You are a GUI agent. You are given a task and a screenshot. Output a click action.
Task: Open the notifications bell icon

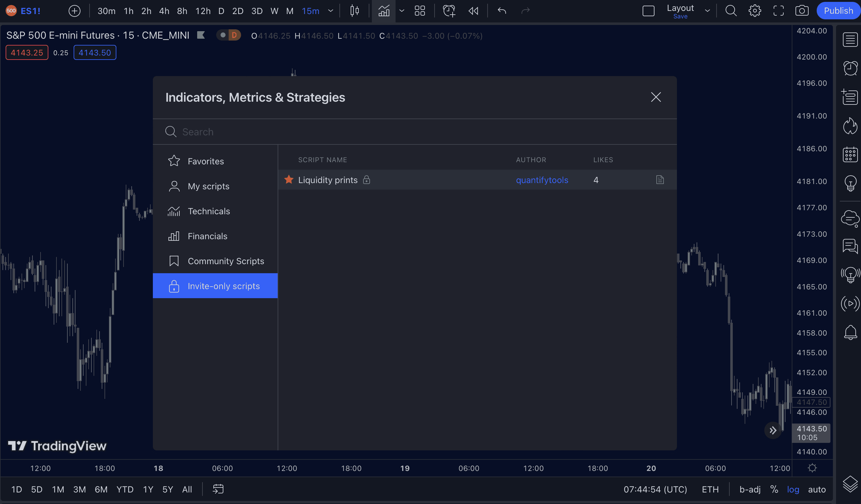[850, 332]
